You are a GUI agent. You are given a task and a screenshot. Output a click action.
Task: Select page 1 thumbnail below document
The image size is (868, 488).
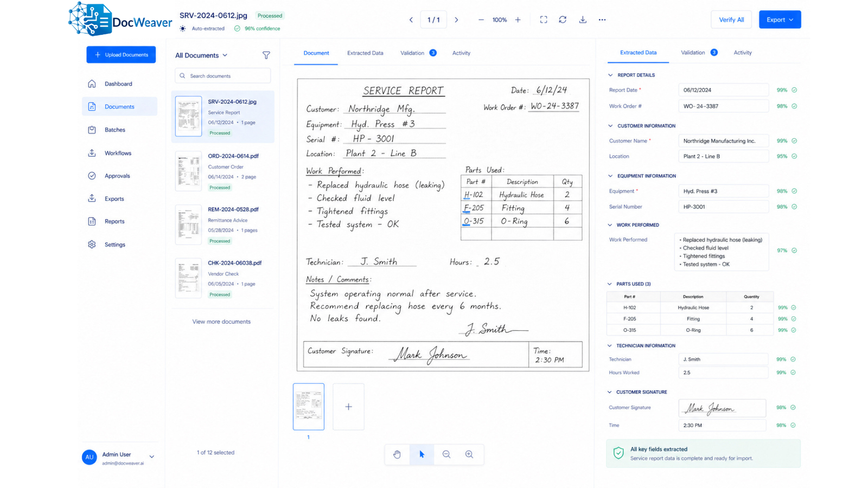309,407
